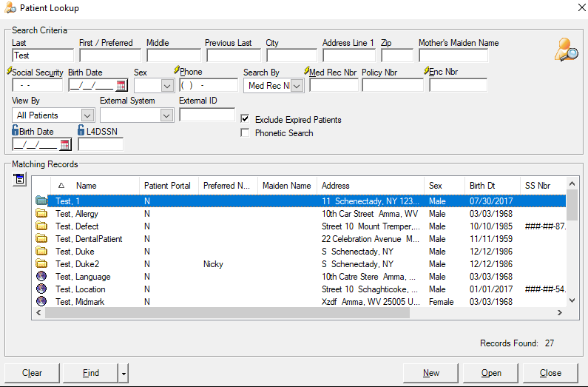Click birth date 10/10/1985 cell

491,226
